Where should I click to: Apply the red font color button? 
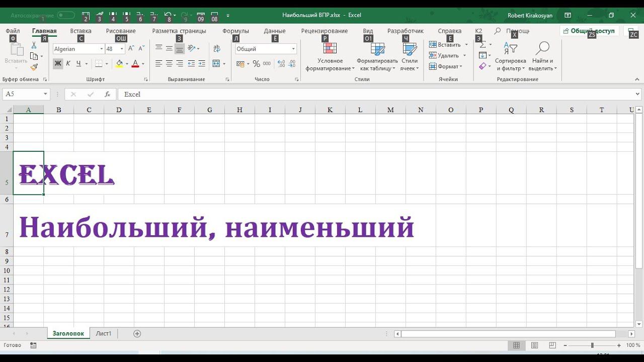[135, 64]
